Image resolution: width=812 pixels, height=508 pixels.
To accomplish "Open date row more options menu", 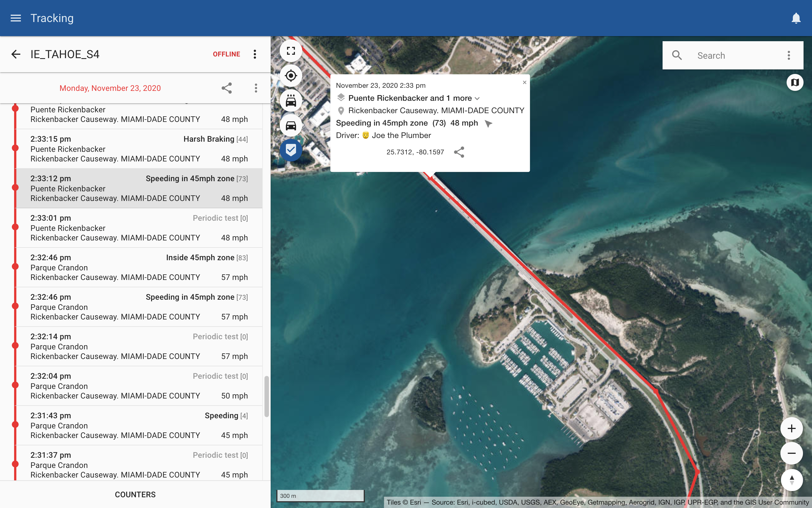I will tap(256, 88).
